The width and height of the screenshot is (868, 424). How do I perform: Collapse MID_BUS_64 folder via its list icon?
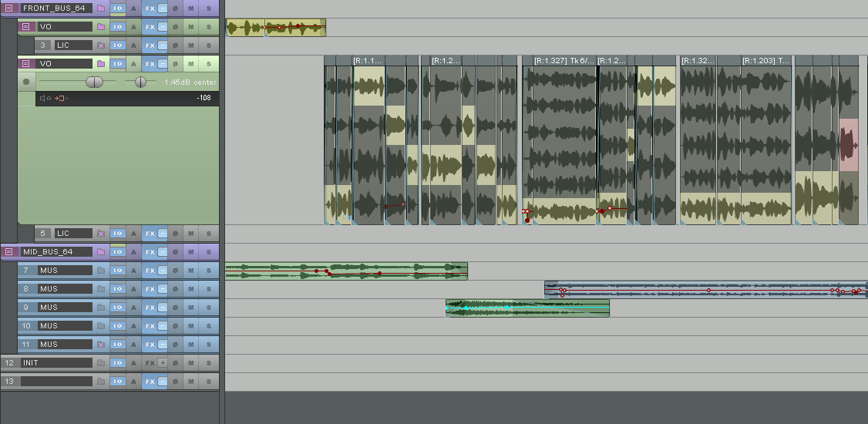coord(8,252)
